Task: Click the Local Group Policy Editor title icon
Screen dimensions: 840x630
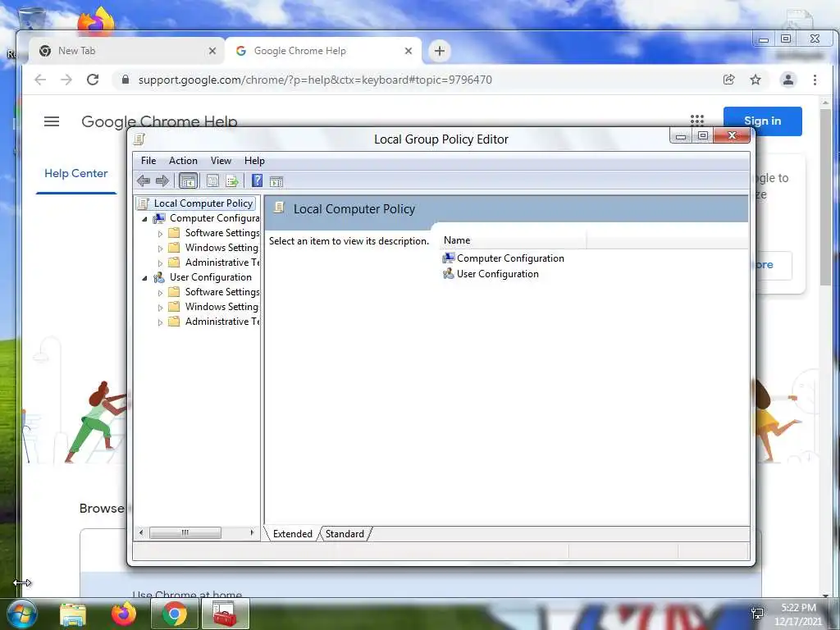Action: pos(139,139)
